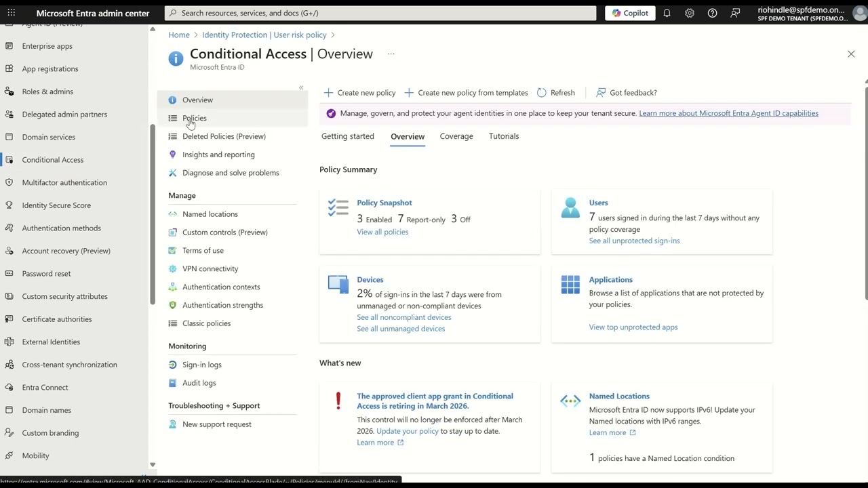868x488 pixels.
Task: Open the notifications bell icon
Action: pyautogui.click(x=667, y=13)
